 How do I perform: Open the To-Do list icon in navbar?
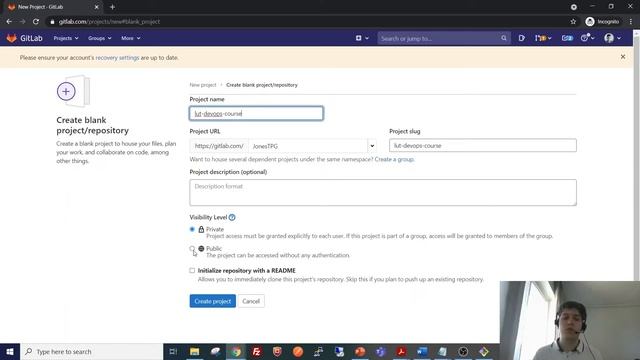pyautogui.click(x=567, y=38)
